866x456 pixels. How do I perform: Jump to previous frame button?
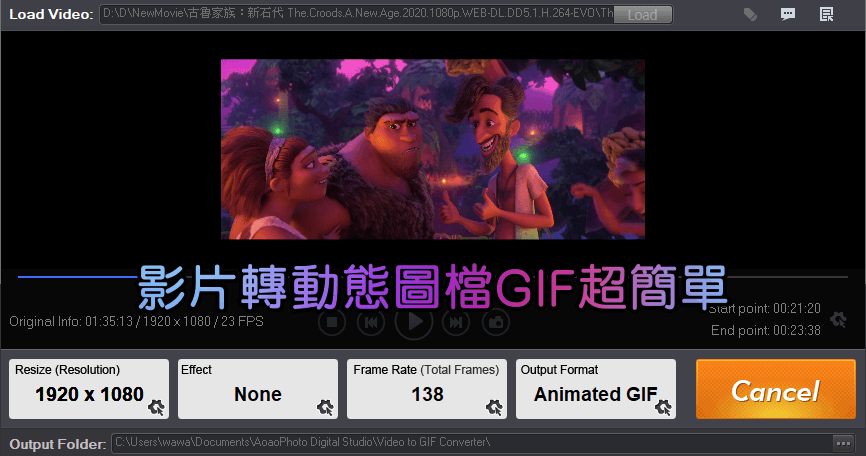(371, 322)
